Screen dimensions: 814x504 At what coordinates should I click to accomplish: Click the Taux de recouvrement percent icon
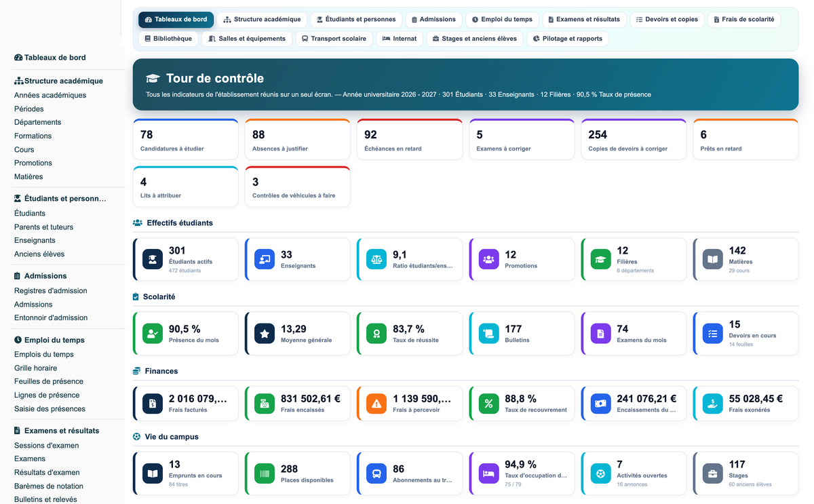pos(488,404)
